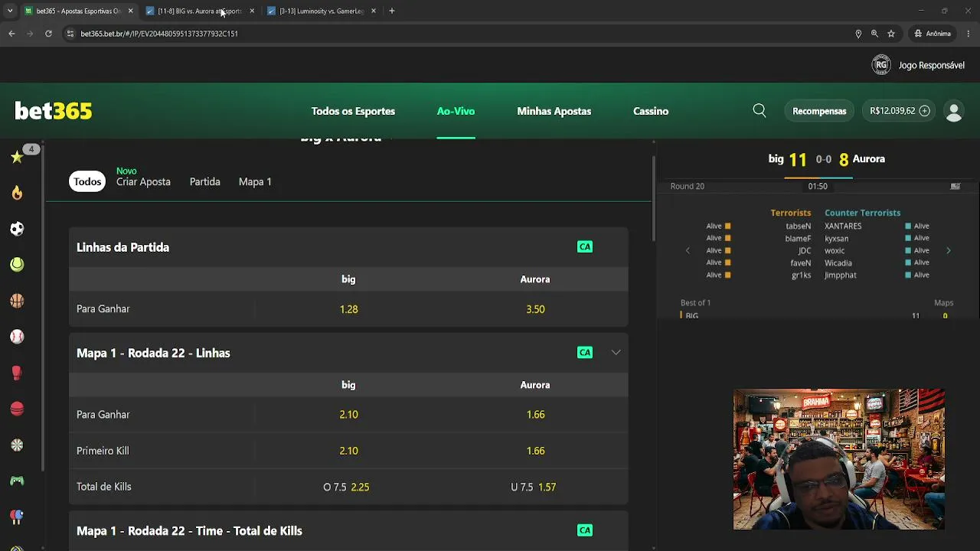Click the browser address bar URL
980x551 pixels.
159,34
